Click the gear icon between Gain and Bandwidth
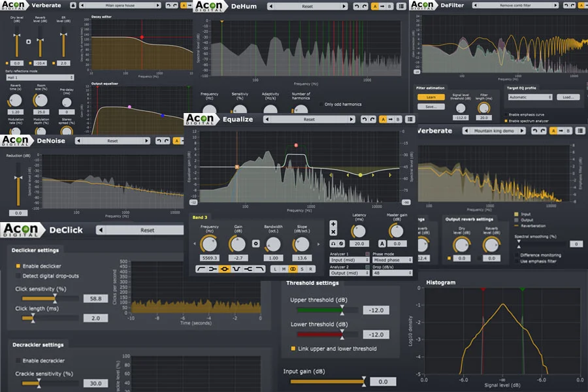 click(x=255, y=244)
